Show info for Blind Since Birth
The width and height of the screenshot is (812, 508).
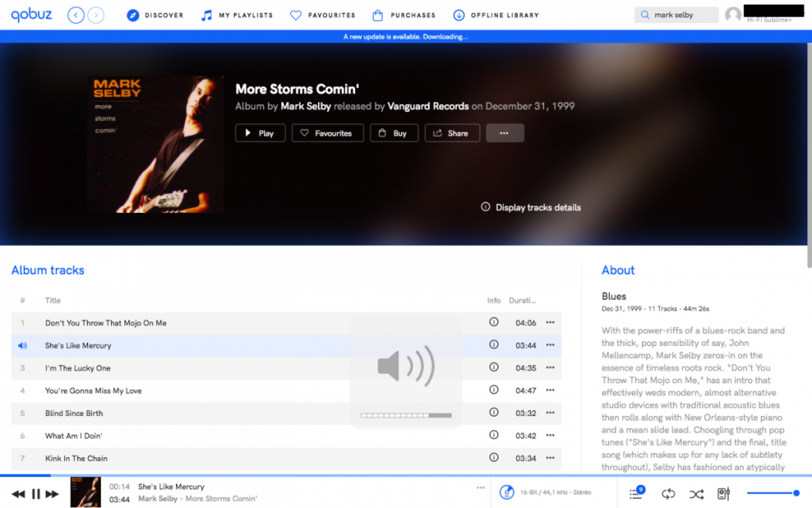(x=493, y=412)
